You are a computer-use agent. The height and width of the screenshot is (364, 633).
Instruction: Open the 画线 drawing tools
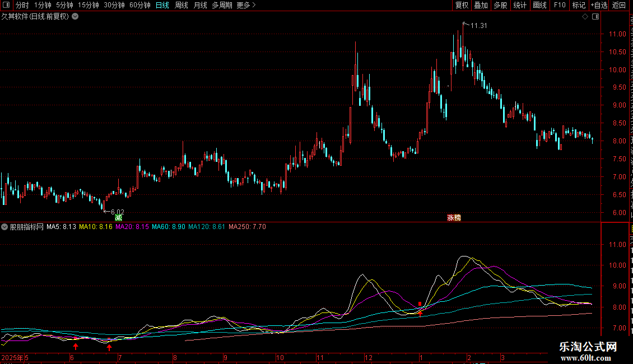[x=540, y=5]
